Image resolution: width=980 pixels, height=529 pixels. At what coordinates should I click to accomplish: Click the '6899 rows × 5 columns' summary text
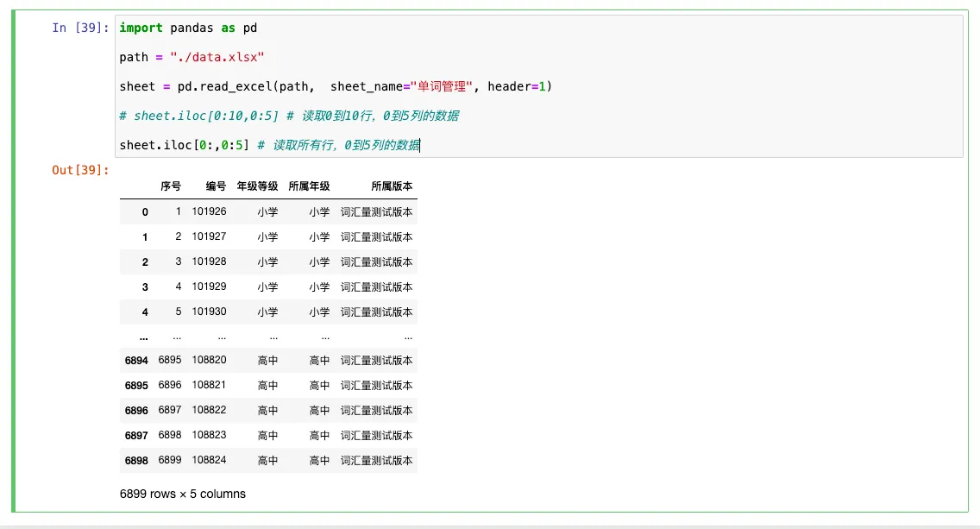[x=183, y=494]
